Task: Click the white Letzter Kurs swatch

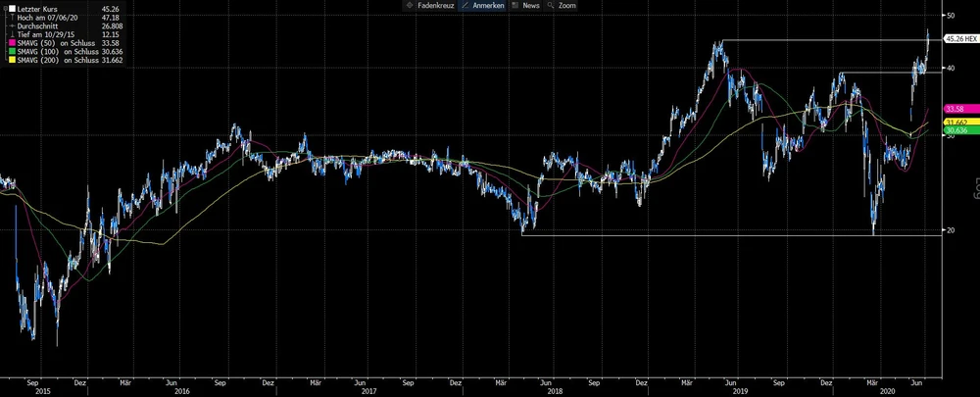Action: pos(11,8)
